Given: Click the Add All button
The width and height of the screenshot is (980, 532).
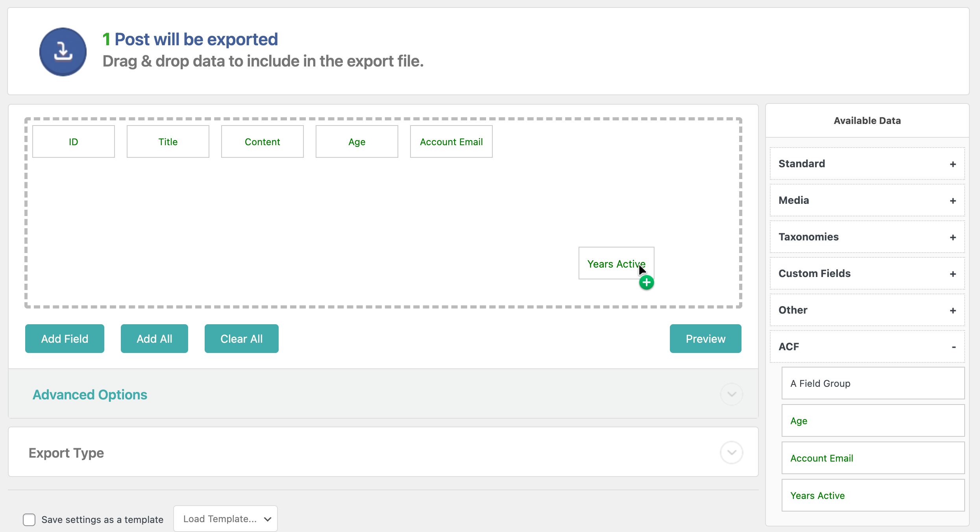Looking at the screenshot, I should (x=154, y=339).
